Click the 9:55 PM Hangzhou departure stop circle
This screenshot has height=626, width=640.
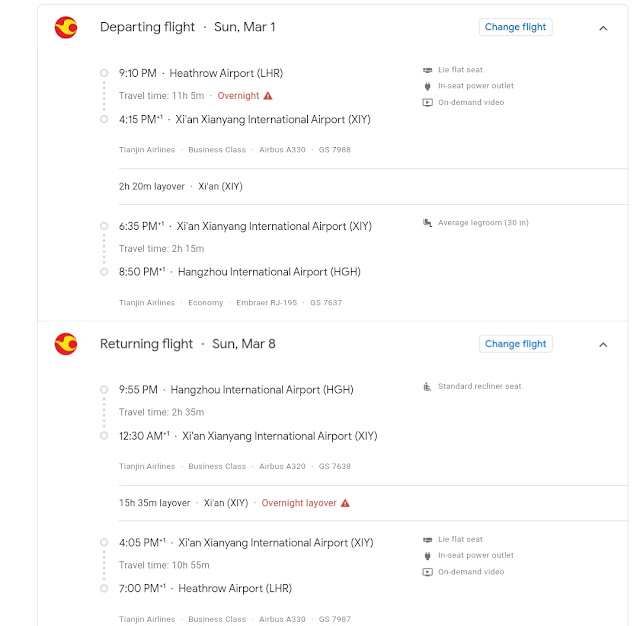(104, 390)
